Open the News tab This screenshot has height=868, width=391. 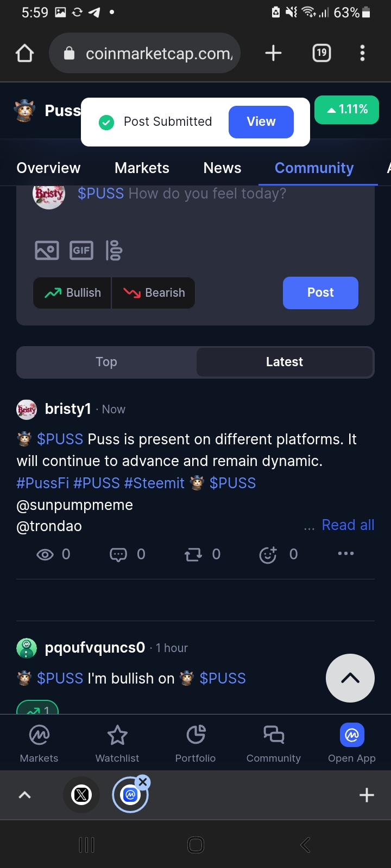click(222, 168)
